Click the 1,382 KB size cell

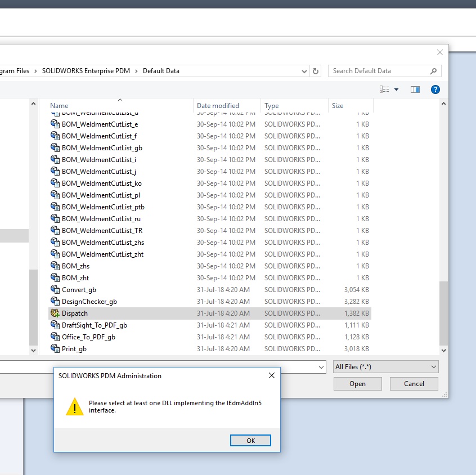356,313
